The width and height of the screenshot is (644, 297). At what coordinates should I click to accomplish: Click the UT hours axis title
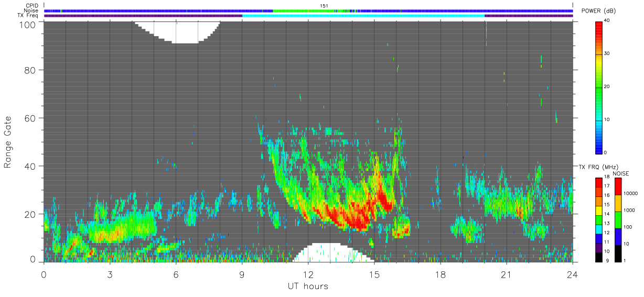click(x=307, y=286)
